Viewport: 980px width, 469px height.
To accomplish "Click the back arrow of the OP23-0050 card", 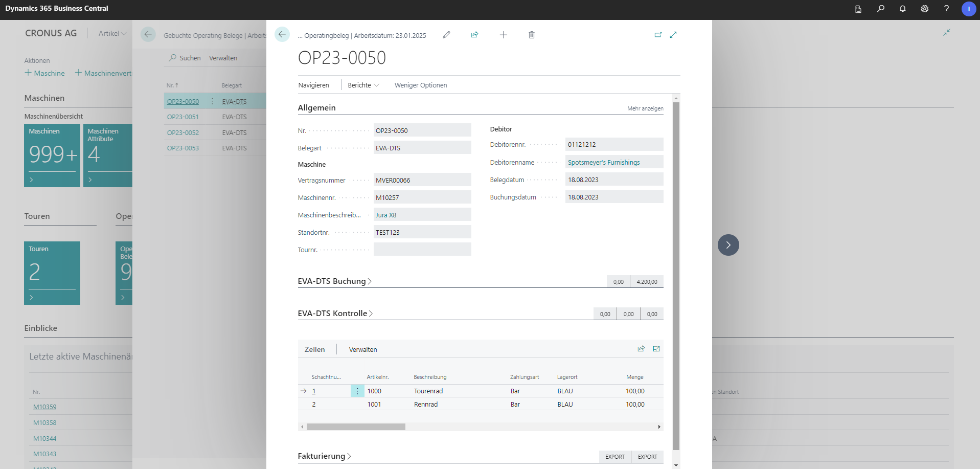I will pos(282,34).
